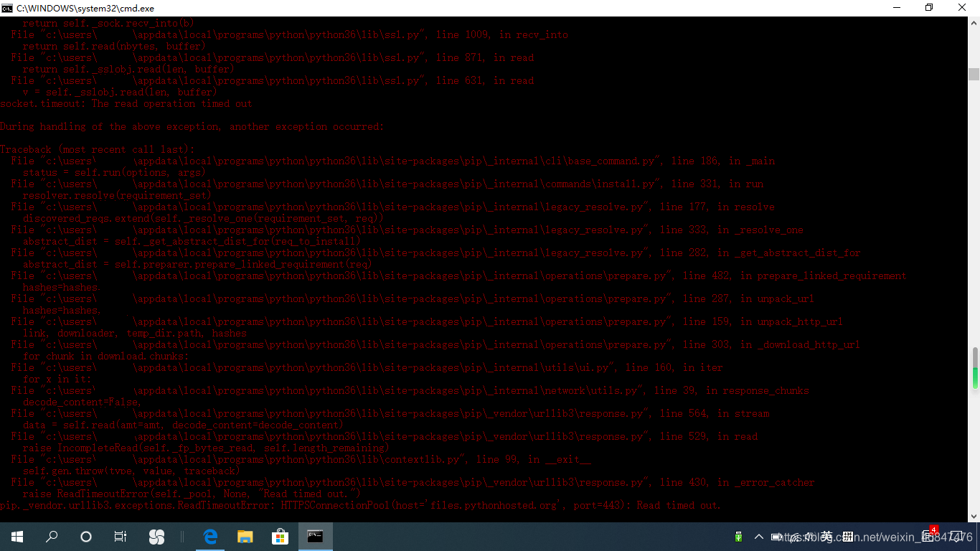Viewport: 980px width, 551px height.
Task: Click 'abstract_dist = self.preparer.prepare_linked_requirement(req)' line
Action: [x=197, y=264]
